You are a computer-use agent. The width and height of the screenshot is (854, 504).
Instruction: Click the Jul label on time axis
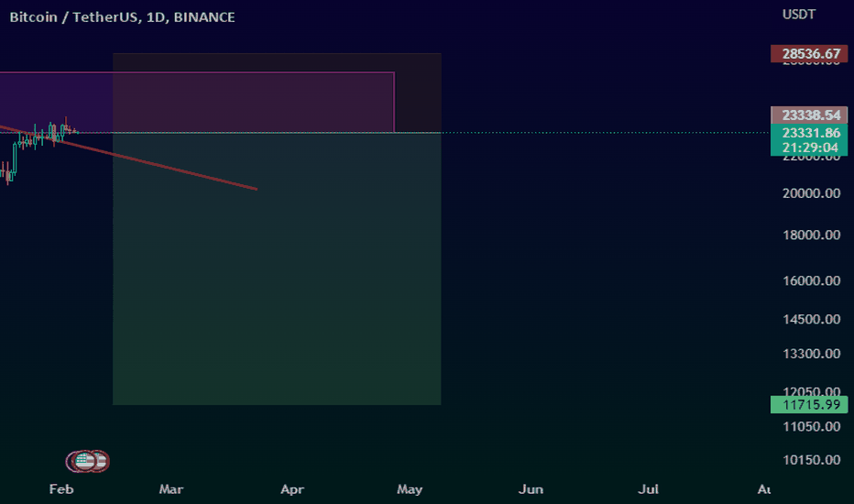coord(648,489)
